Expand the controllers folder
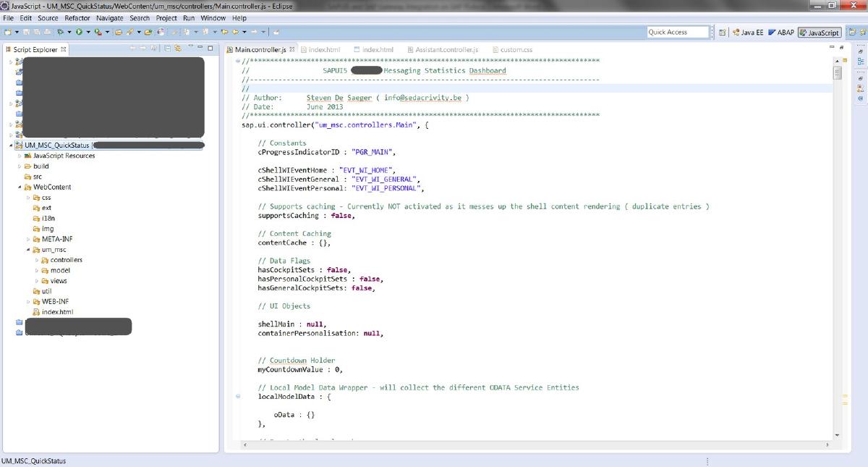Image resolution: width=868 pixels, height=467 pixels. click(38, 260)
